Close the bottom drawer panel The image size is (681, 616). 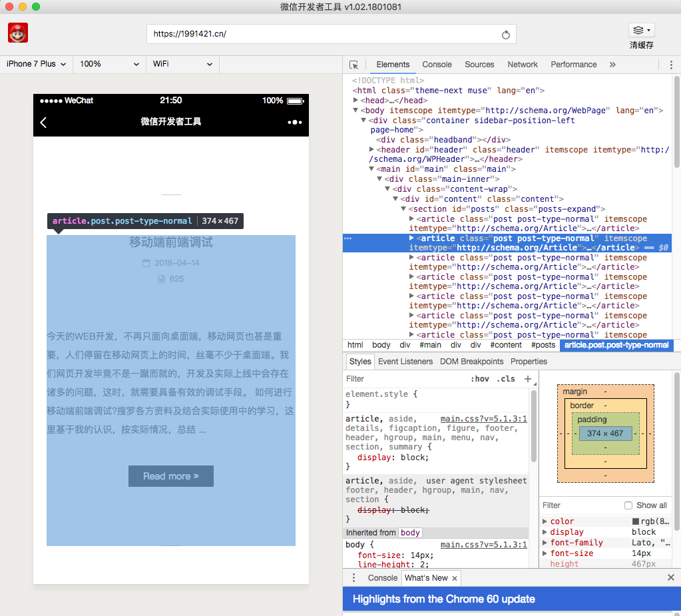pyautogui.click(x=671, y=577)
